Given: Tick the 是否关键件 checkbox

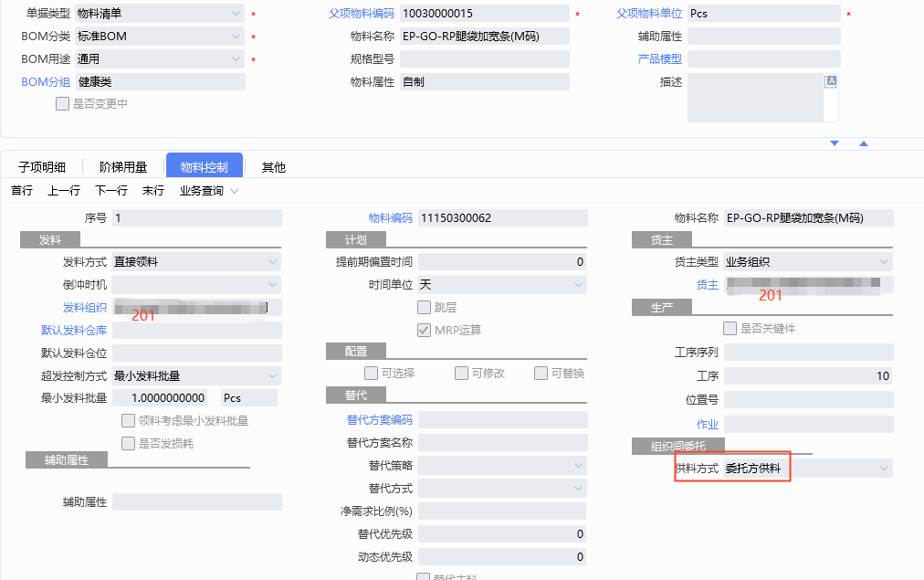Looking at the screenshot, I should pyautogui.click(x=730, y=329).
